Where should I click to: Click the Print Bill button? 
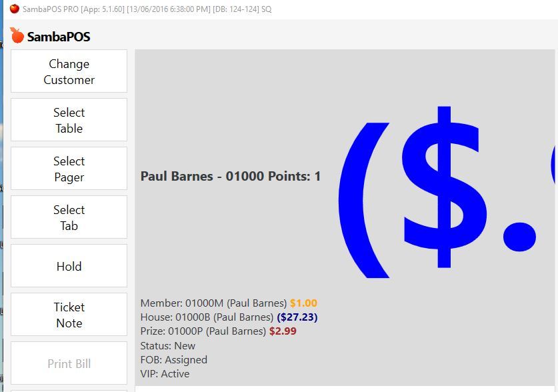tap(69, 363)
